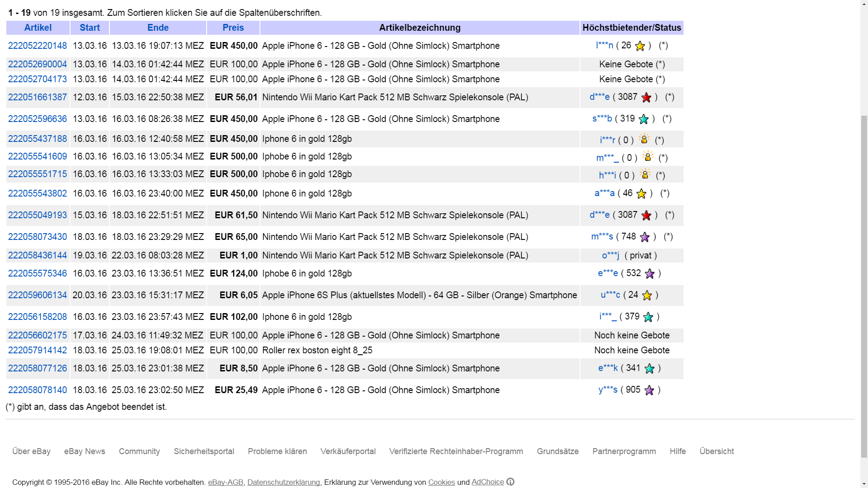The height and width of the screenshot is (488, 868).
Task: Open article 222058077126
Action: click(38, 368)
